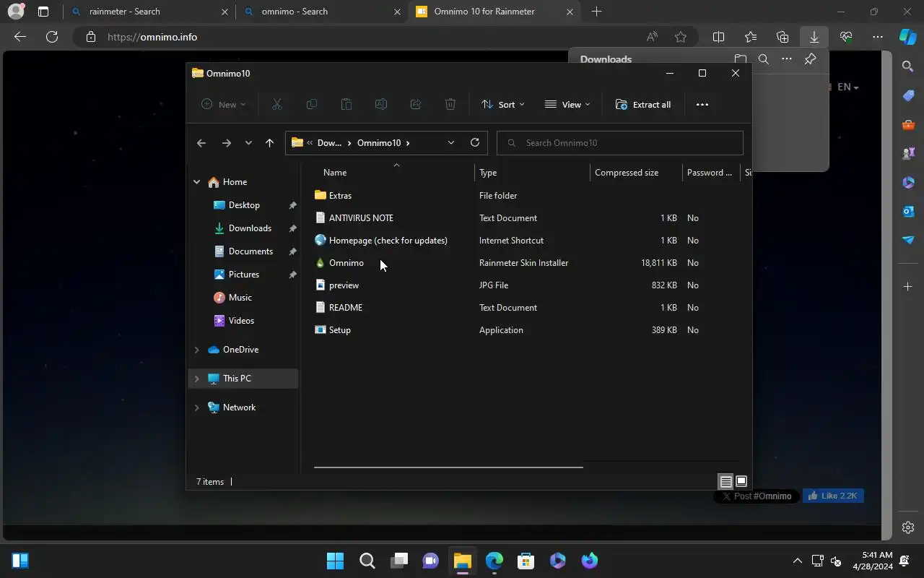Switch to the rainmeter - Search tab
Screen dimensions: 924x578
tap(149, 12)
